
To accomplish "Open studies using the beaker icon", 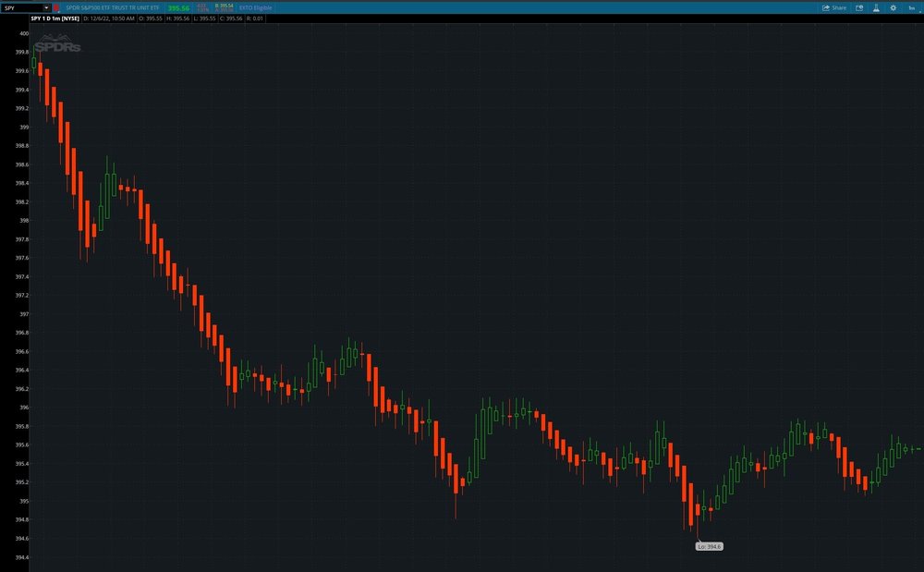I will 876,7.
